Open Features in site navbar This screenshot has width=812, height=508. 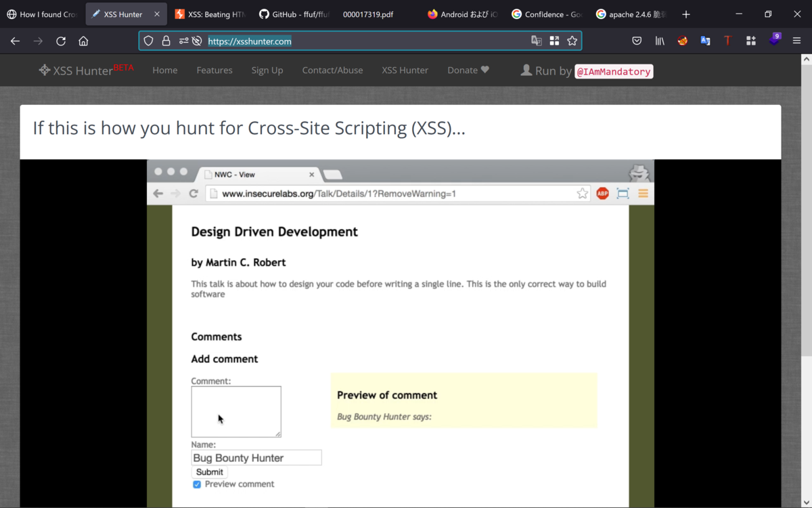[x=215, y=70]
